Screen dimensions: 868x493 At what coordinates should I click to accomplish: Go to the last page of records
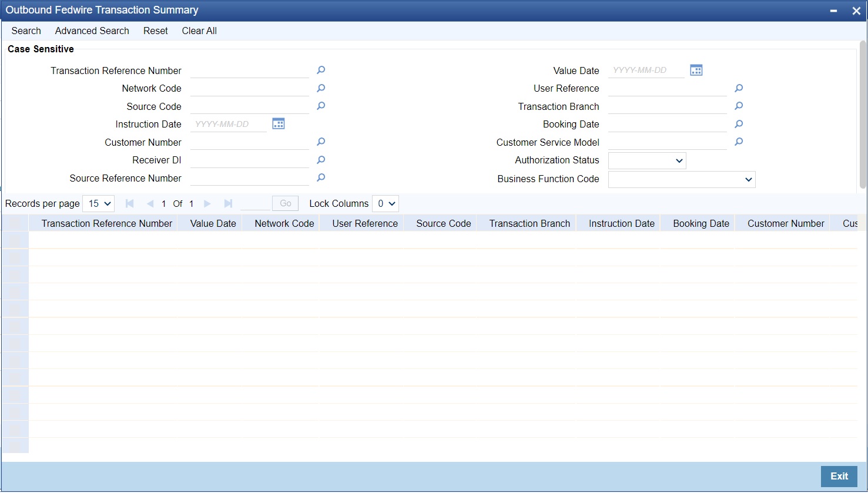tap(228, 203)
